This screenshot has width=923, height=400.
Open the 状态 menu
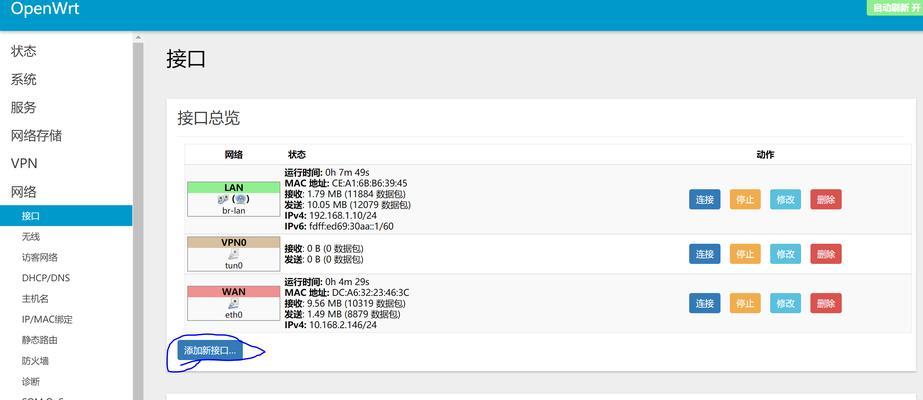pos(24,51)
